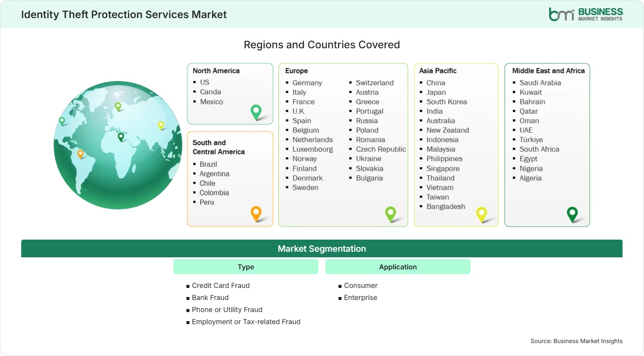Viewport: 644px width, 356px height.
Task: Click the Business Market Insights logo
Action: (x=586, y=14)
